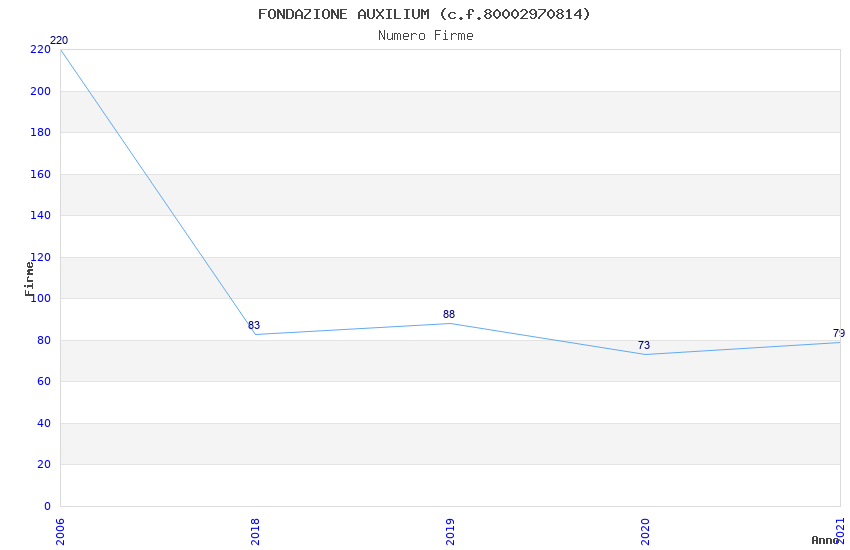Click the y-axis value 140
The width and height of the screenshot is (850, 550).
tap(41, 215)
